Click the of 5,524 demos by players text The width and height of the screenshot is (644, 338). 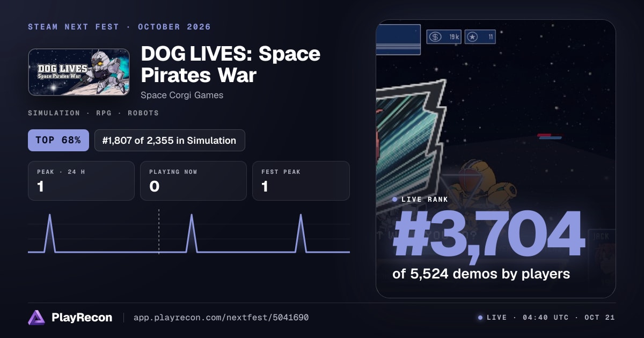(481, 274)
